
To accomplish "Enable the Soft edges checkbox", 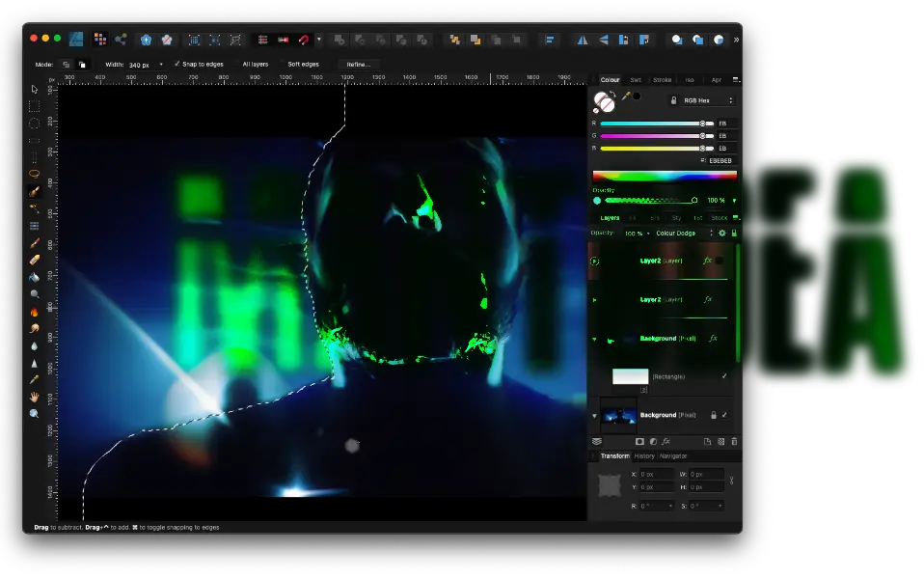I will click(x=282, y=64).
